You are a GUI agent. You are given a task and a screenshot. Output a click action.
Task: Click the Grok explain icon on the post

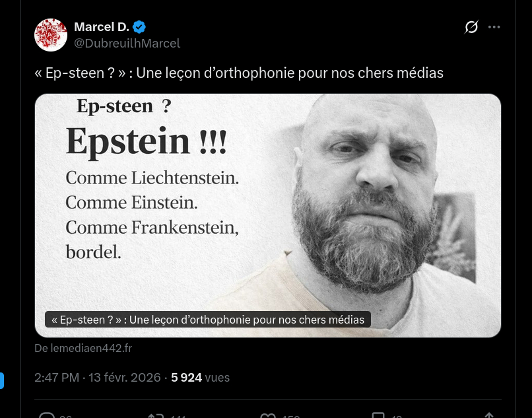471,27
